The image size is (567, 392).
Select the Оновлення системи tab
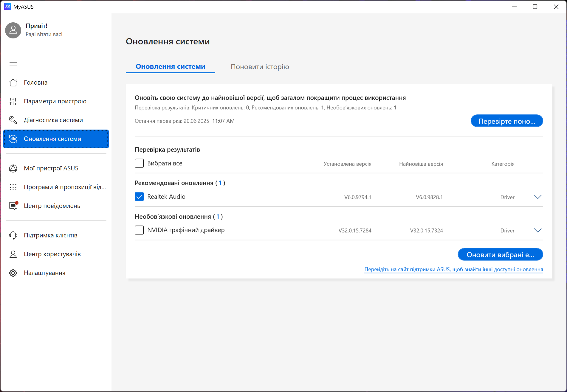[x=170, y=66]
